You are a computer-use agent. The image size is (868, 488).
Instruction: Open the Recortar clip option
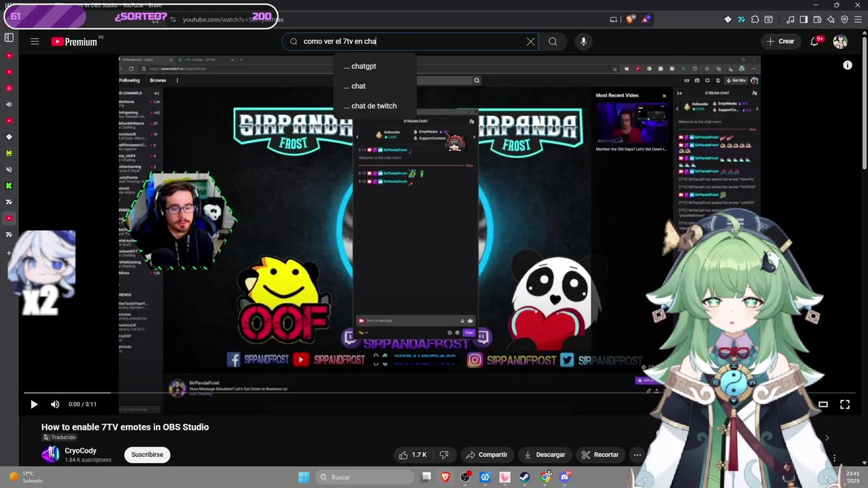click(x=599, y=455)
